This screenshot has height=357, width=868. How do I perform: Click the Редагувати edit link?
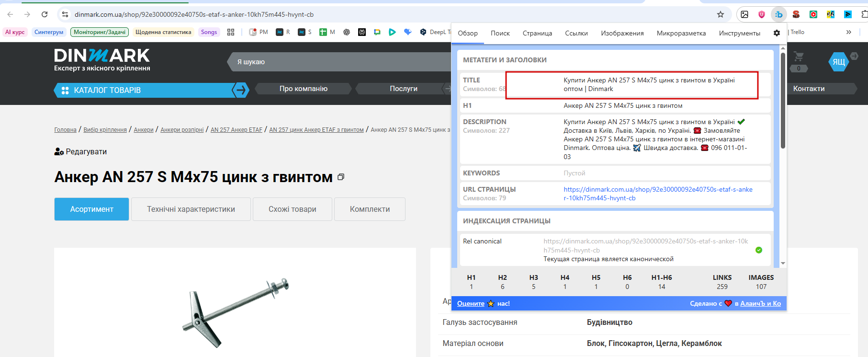coord(80,151)
